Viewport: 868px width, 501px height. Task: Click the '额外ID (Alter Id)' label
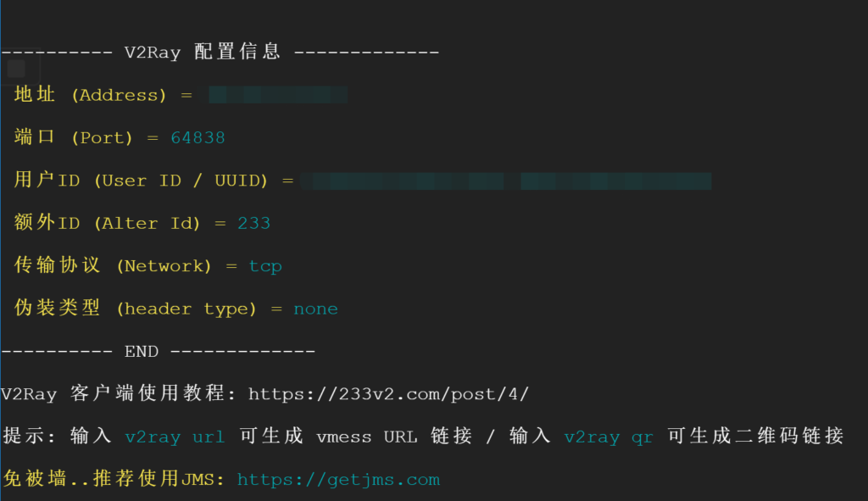tap(108, 223)
